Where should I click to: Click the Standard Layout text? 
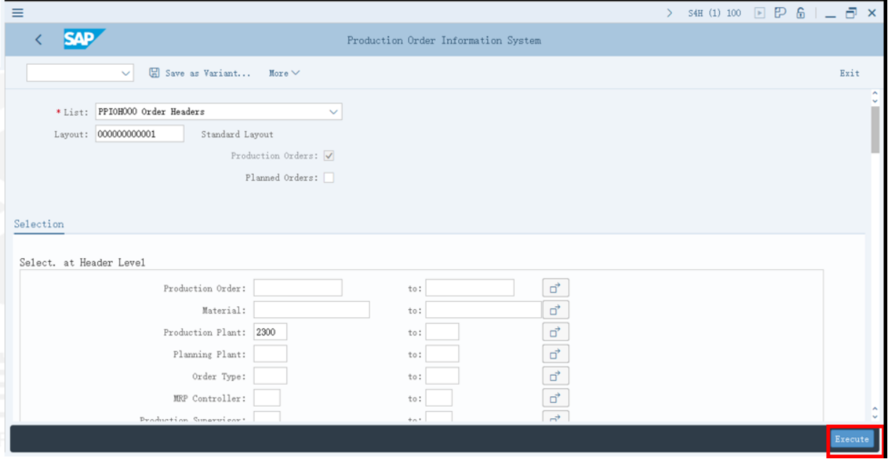pos(237,134)
